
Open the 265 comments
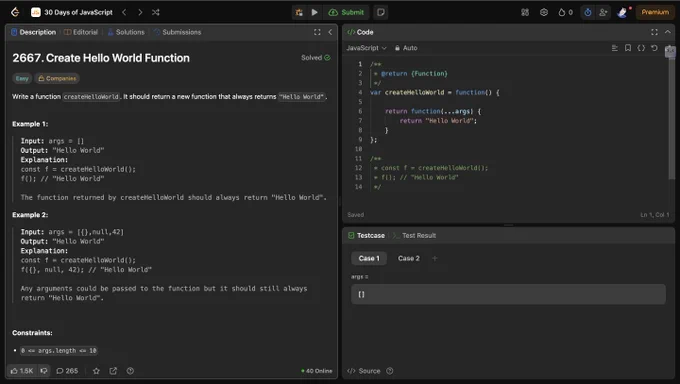pos(67,371)
